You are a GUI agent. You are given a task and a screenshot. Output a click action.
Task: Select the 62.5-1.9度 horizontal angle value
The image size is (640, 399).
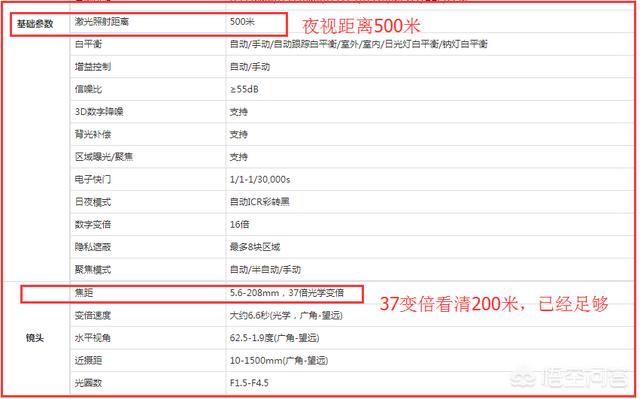274,338
